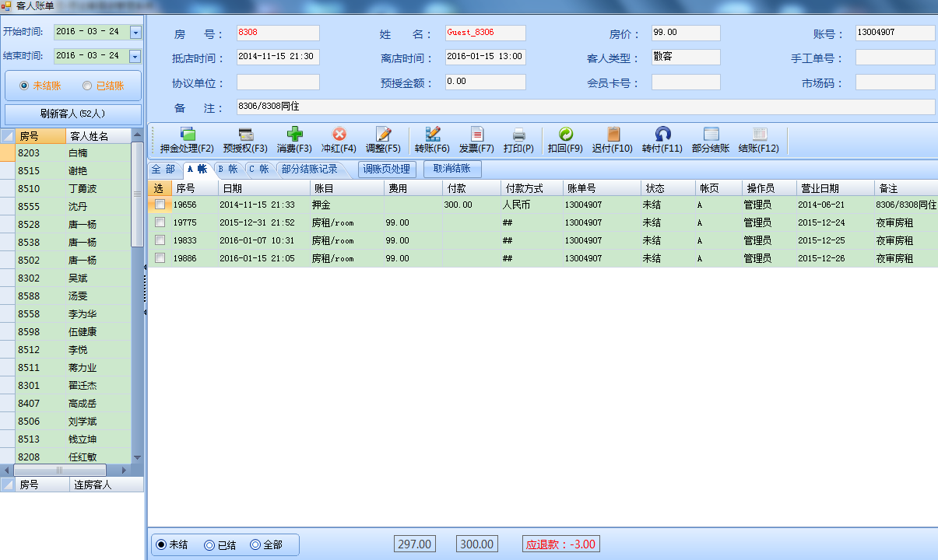Switch to the A帐 tab
The image size is (938, 560).
(x=197, y=169)
